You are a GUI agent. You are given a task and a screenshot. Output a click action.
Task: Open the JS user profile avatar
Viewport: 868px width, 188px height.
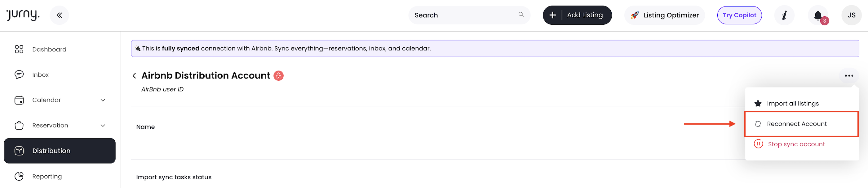851,15
